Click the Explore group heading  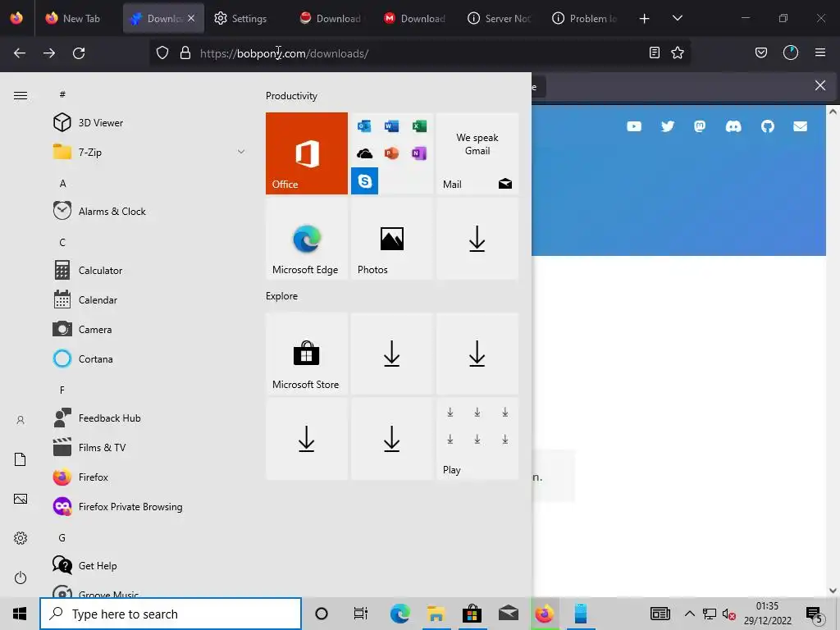click(x=282, y=295)
